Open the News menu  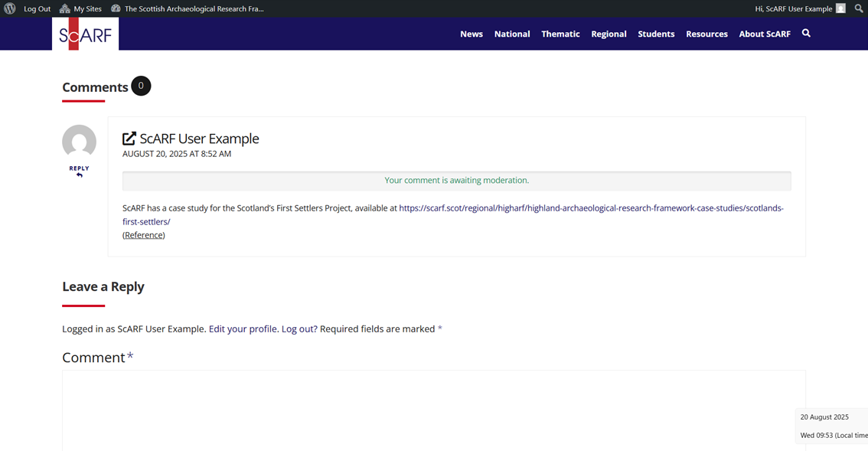[x=472, y=34]
